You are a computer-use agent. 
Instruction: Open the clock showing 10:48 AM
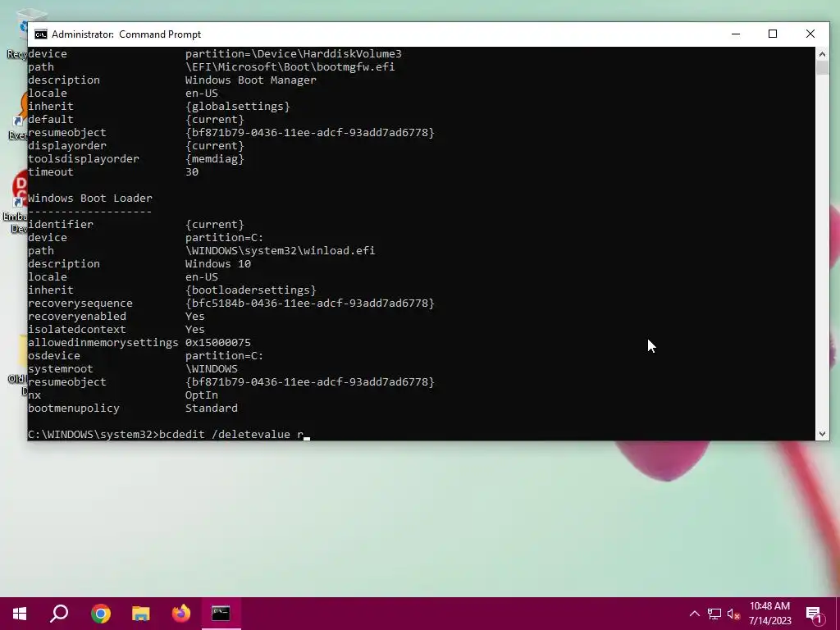769,614
